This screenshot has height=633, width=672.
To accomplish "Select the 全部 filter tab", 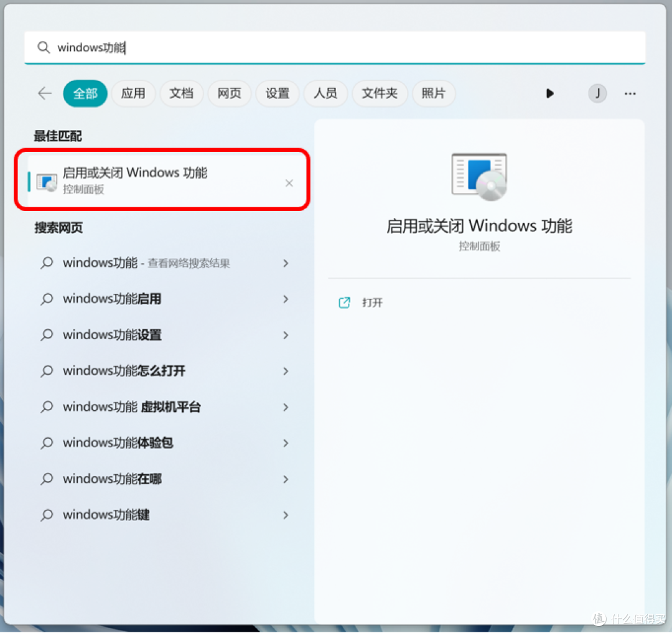I will tap(85, 93).
